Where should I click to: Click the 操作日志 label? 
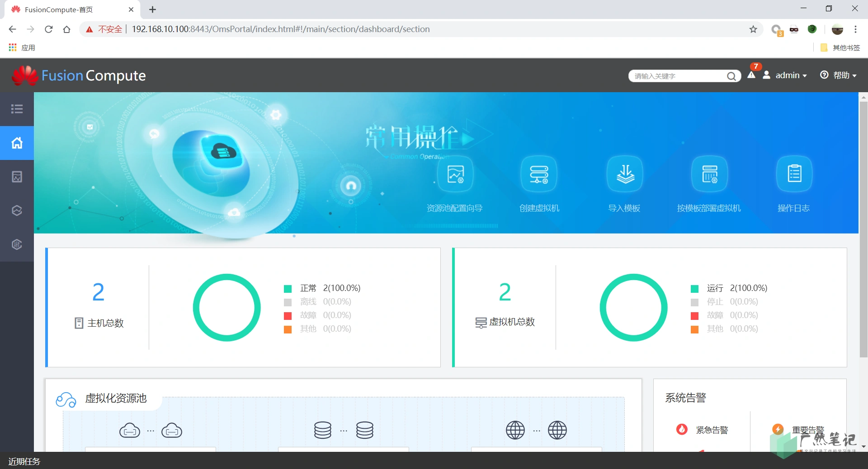coord(793,208)
